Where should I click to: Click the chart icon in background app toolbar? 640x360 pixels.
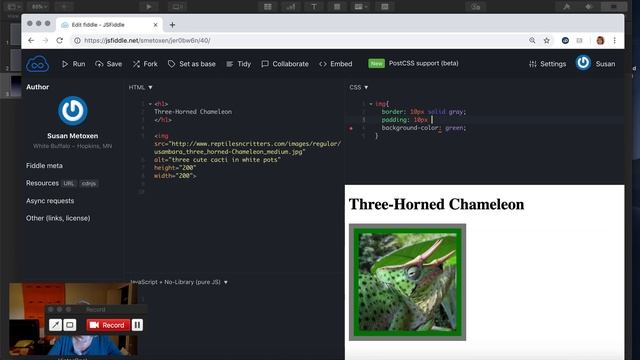click(x=291, y=7)
